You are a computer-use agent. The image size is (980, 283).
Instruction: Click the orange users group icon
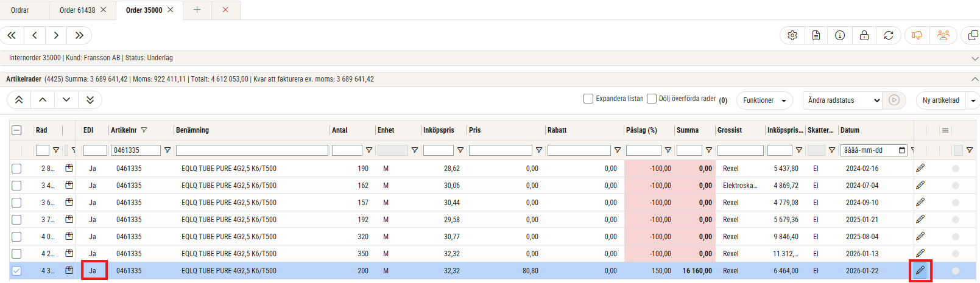click(943, 35)
